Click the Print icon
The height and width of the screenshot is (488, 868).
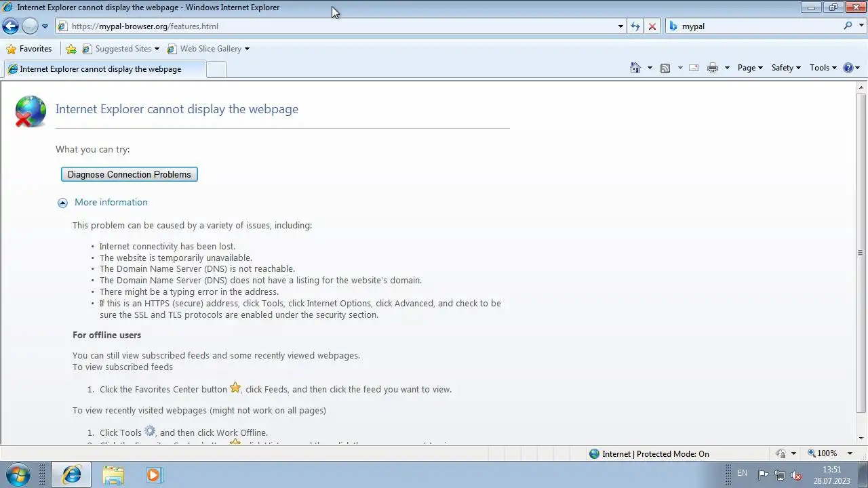click(x=713, y=68)
